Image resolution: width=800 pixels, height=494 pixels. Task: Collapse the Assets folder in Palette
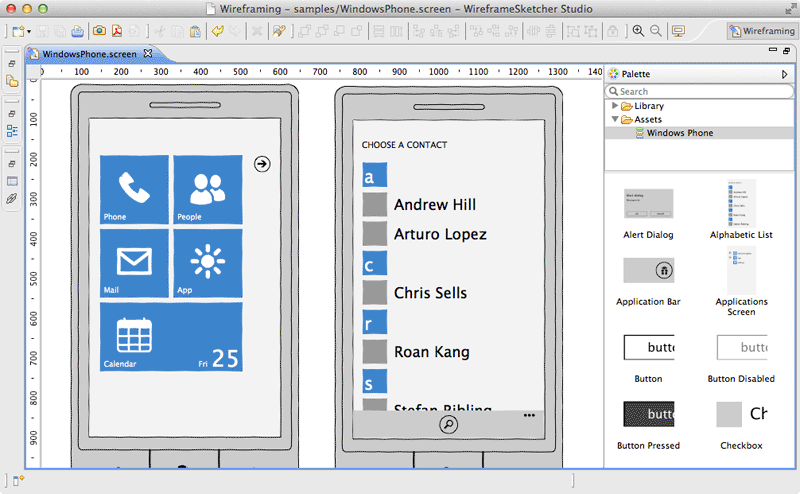point(615,120)
